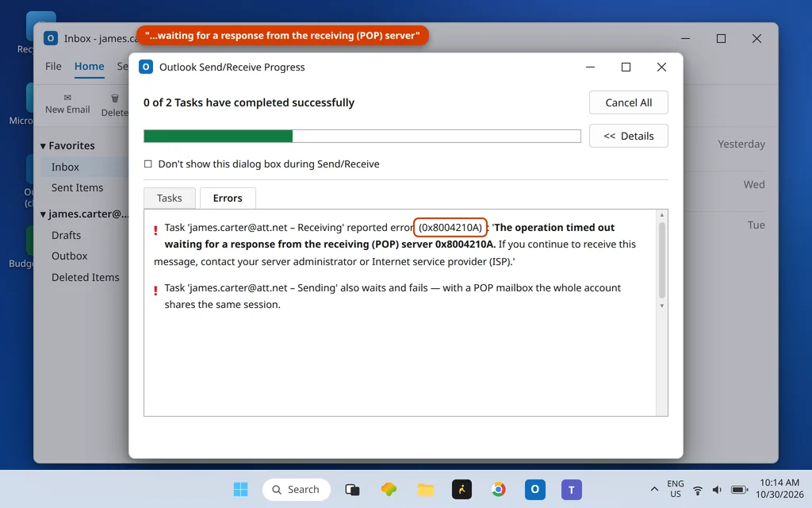812x508 pixels.
Task: Open the Wi-Fi network tray icon
Action: click(698, 490)
